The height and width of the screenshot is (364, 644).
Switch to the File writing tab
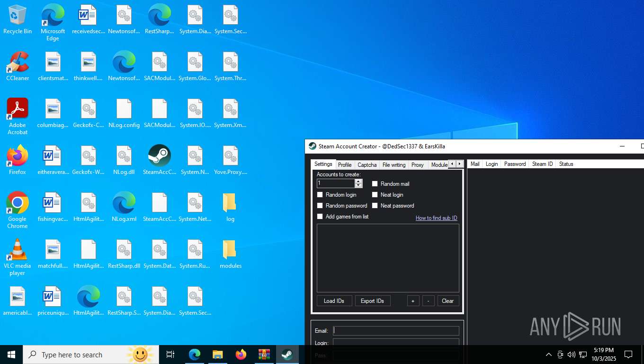tap(394, 165)
